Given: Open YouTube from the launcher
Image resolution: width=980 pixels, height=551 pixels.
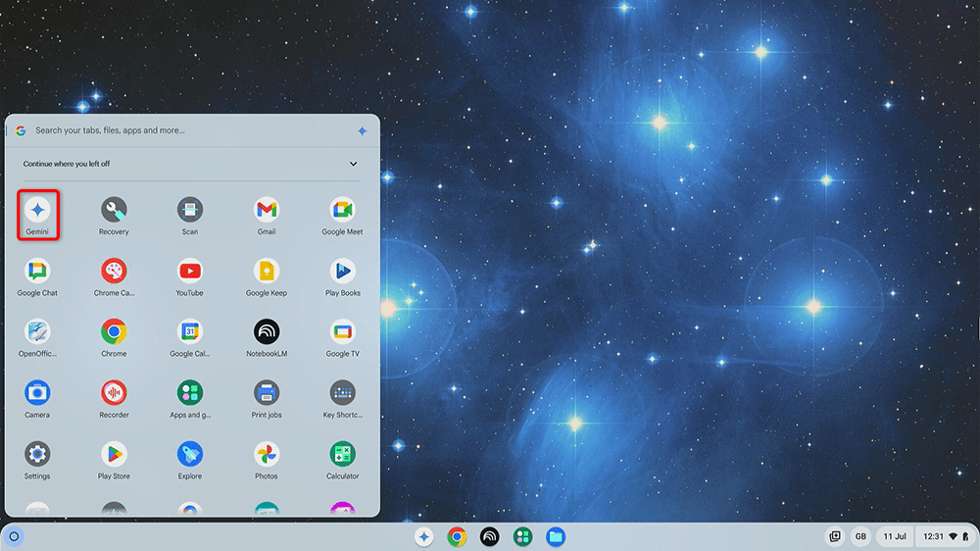Looking at the screenshot, I should tap(190, 276).
